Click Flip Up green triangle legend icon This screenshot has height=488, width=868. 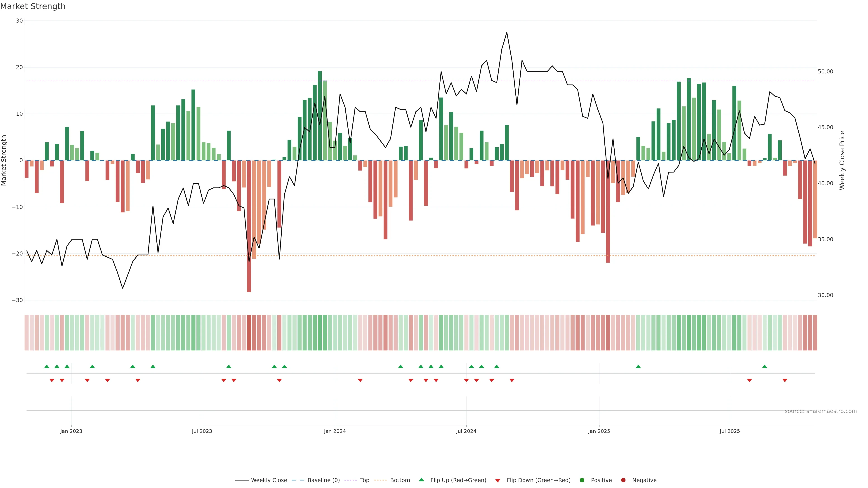(x=421, y=480)
